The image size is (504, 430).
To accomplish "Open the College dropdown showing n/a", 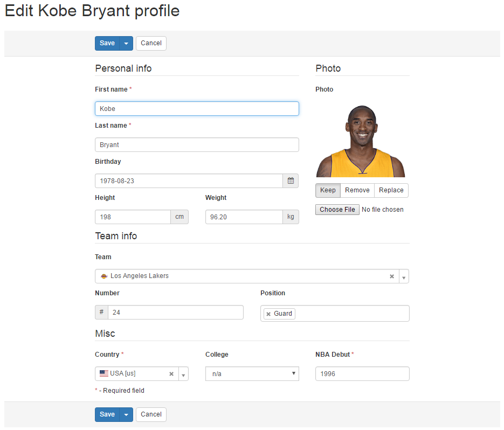I will pyautogui.click(x=252, y=373).
